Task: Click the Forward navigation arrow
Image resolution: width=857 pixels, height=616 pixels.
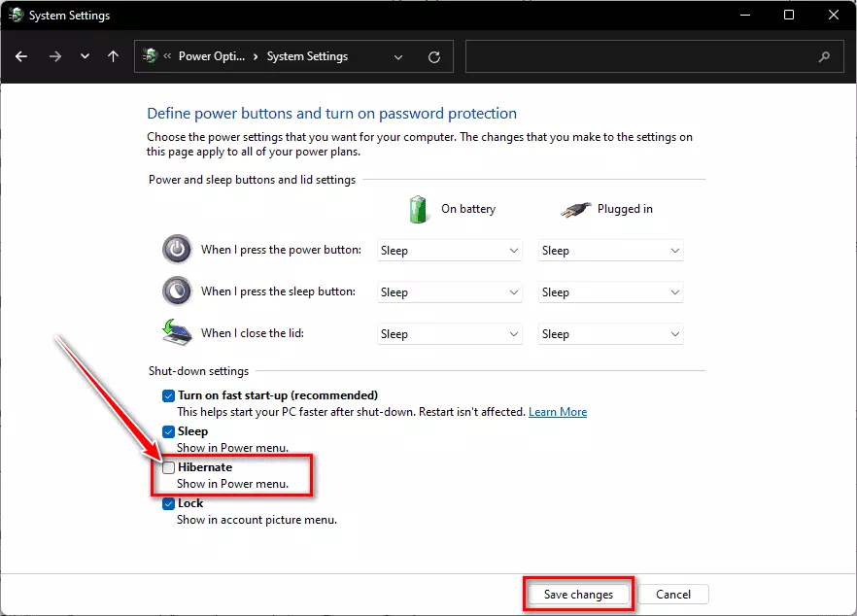Action: [x=54, y=56]
